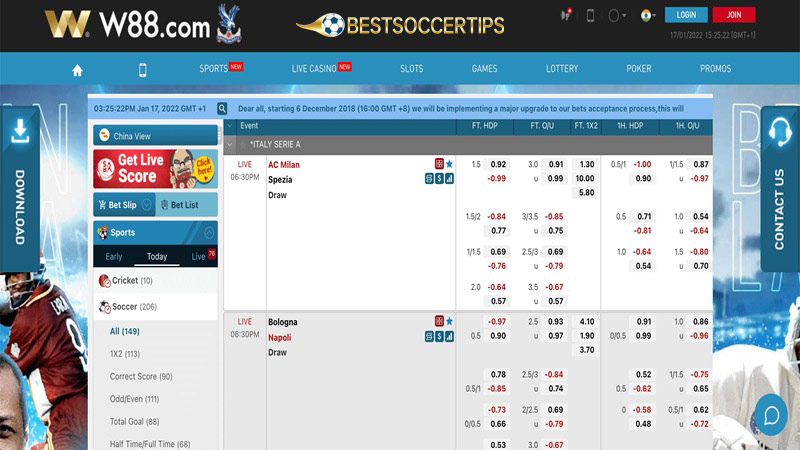Click the Sports panel soccer icon
Screen dimensions: 800x450
(x=103, y=233)
